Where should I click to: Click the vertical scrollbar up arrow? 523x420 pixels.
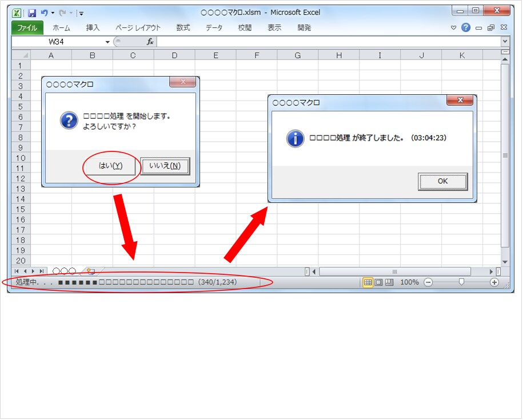point(505,59)
